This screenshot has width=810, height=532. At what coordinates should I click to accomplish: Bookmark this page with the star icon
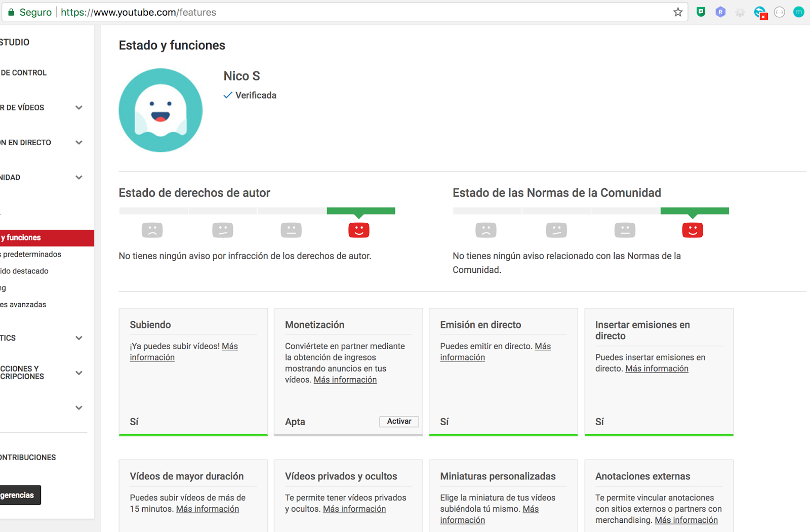678,12
